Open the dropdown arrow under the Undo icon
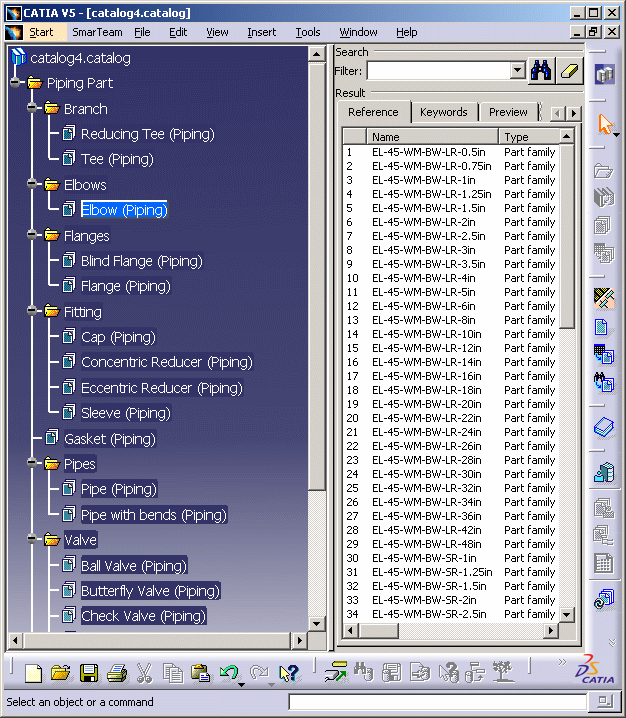Image resolution: width=626 pixels, height=718 pixels. [241, 685]
